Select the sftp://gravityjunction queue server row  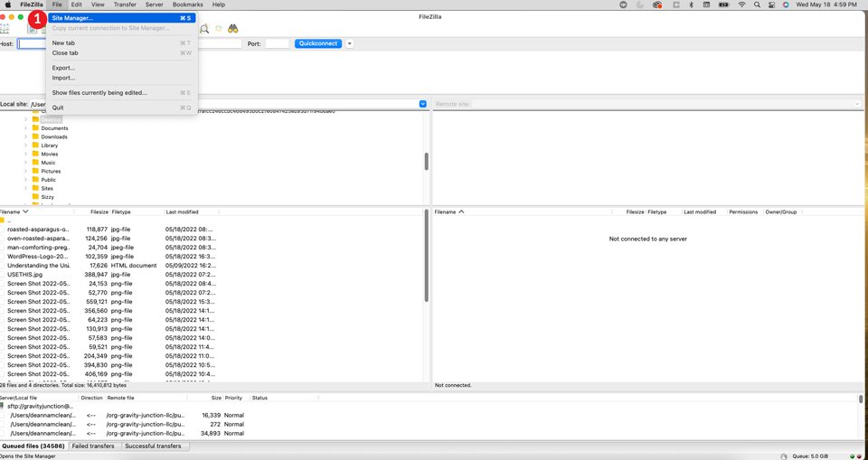click(x=40, y=406)
